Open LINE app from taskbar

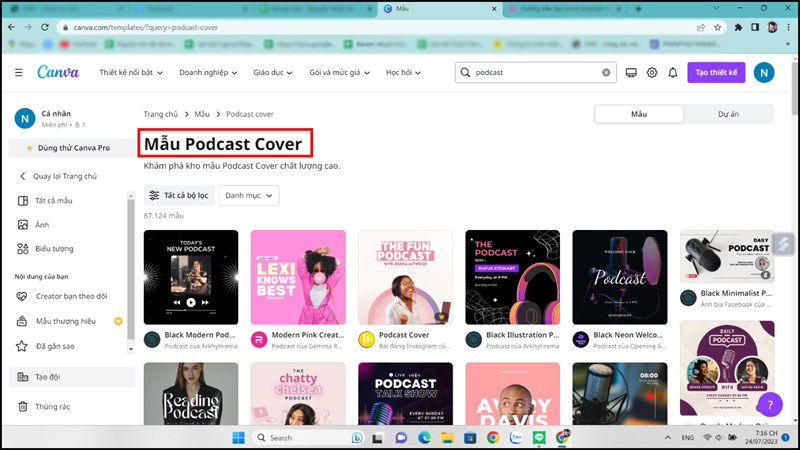(x=539, y=438)
